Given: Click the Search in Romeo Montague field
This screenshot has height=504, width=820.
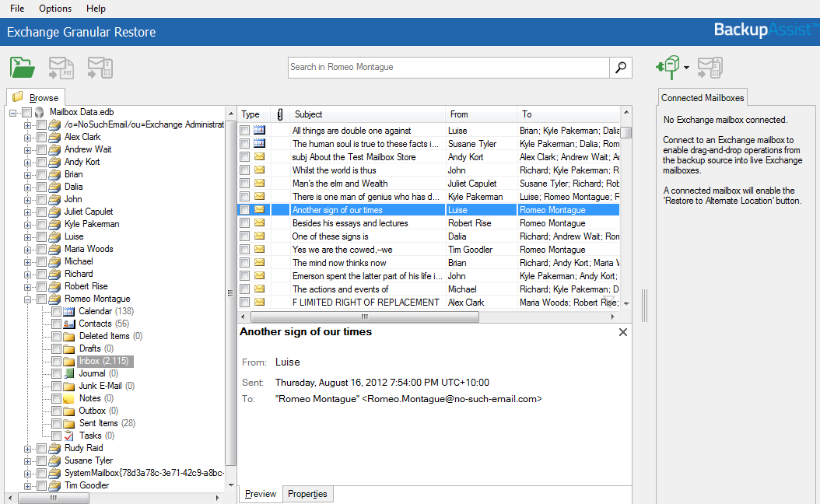Looking at the screenshot, I should 449,68.
